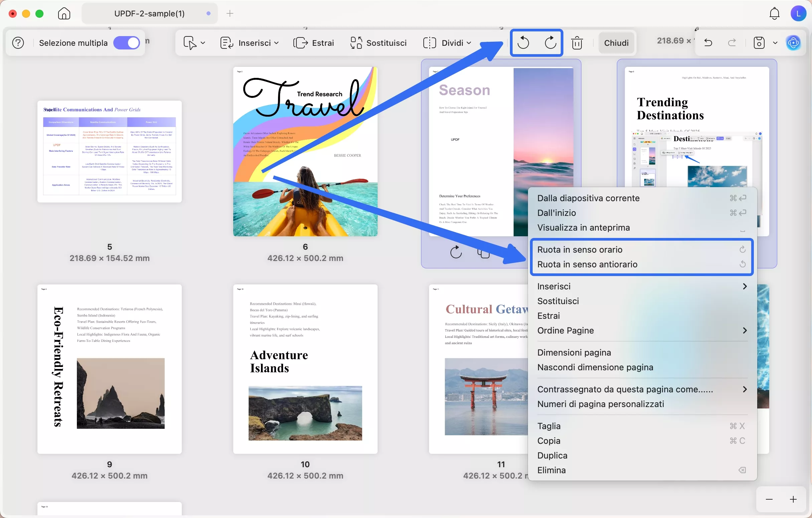
Task: Click the zoom in plus control
Action: [793, 499]
